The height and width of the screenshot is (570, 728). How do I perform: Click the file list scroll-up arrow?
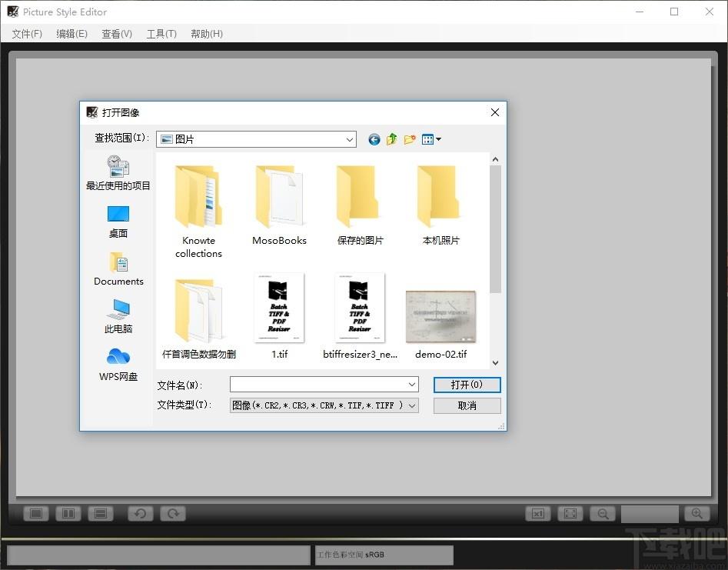pyautogui.click(x=495, y=159)
